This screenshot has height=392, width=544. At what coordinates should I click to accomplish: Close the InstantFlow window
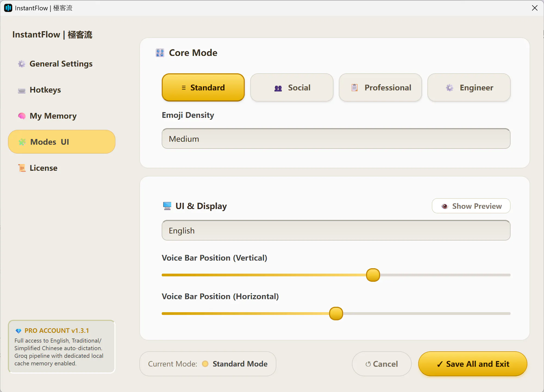click(535, 8)
